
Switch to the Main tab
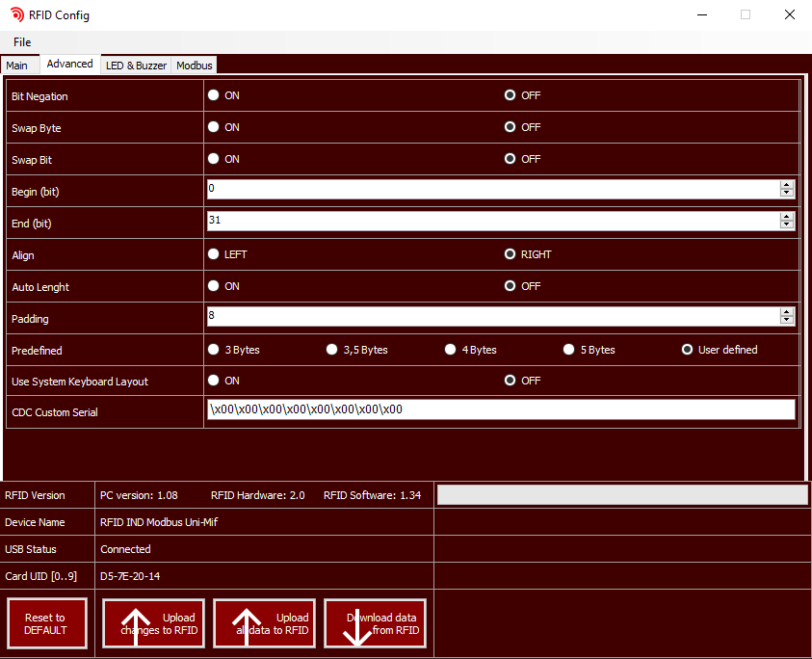coord(17,66)
